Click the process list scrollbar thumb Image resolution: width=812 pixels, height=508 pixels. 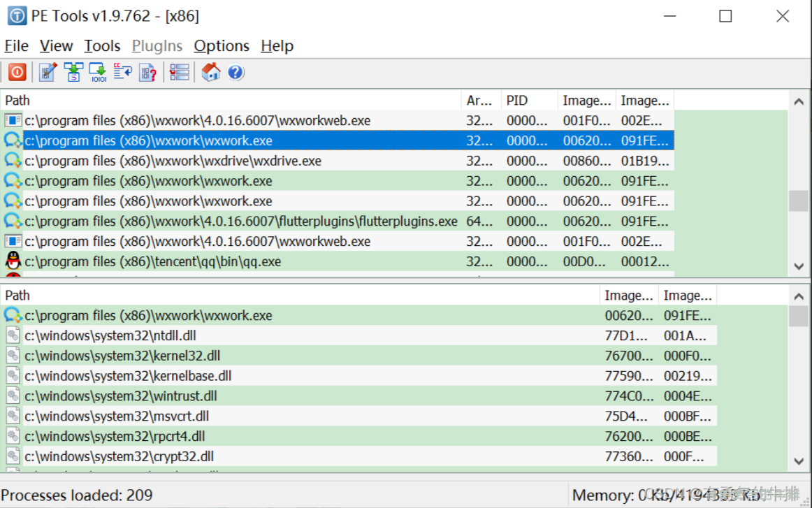(x=799, y=201)
